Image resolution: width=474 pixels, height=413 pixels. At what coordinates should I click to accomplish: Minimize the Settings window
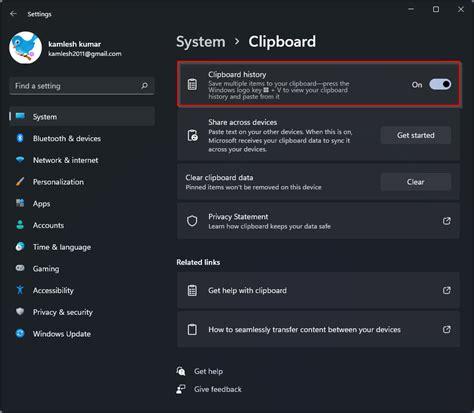tap(411, 9)
